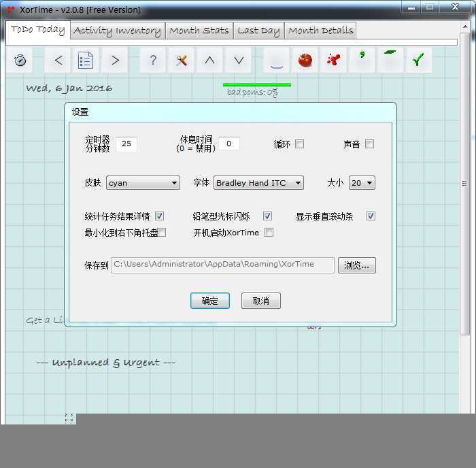Enable 开机启动XorTime checkbox
The height and width of the screenshot is (468, 476).
tap(269, 233)
